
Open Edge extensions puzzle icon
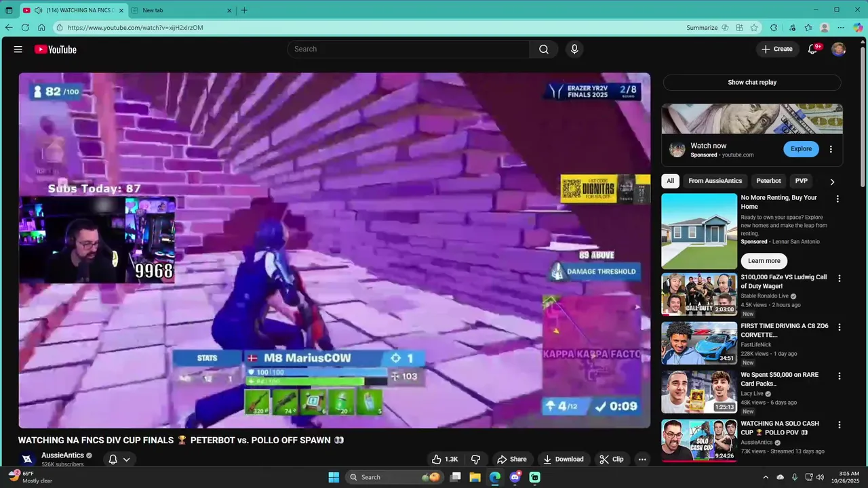coord(774,28)
